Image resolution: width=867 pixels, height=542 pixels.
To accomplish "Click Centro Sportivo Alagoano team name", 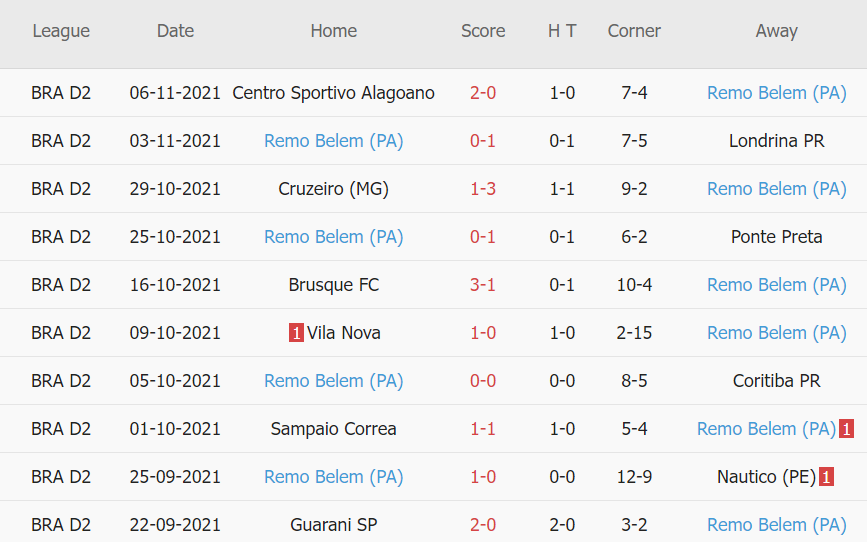I will point(333,93).
